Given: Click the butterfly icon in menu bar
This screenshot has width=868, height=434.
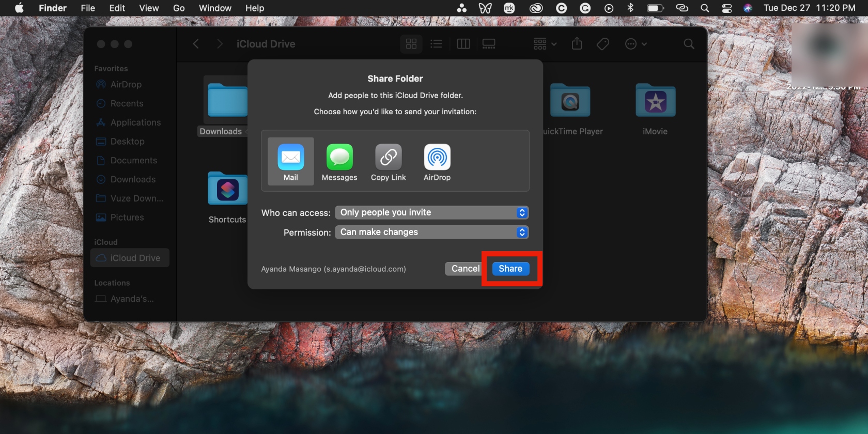Looking at the screenshot, I should (485, 8).
